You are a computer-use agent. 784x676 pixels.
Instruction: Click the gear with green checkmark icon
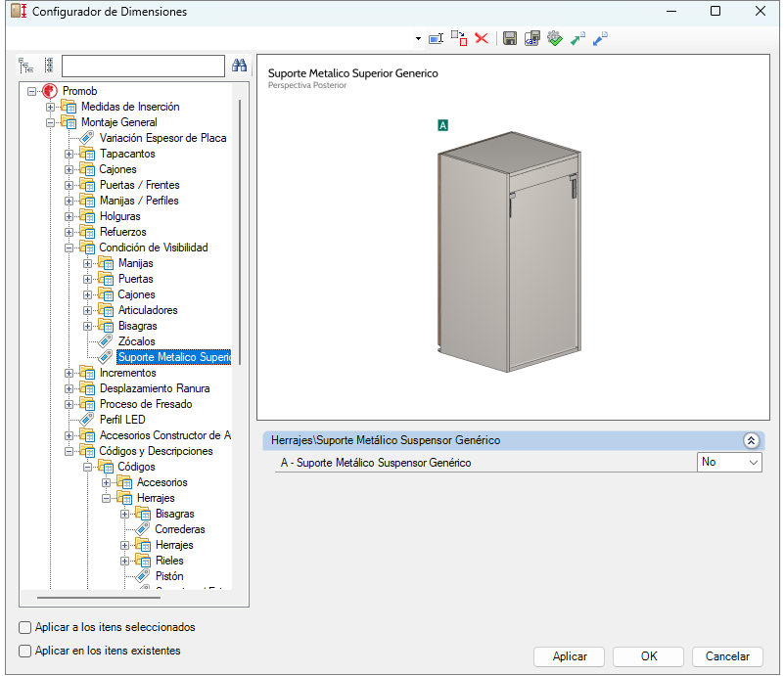tap(555, 38)
